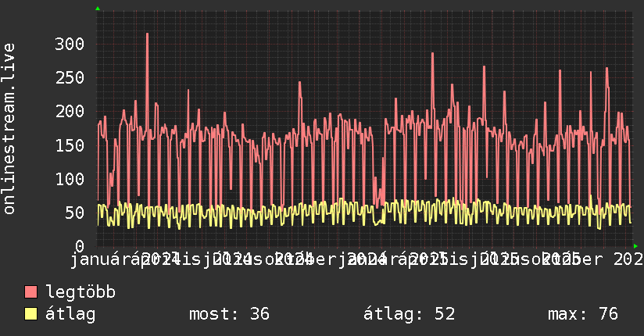Click the onlinestream.live axis title
The image size is (644, 336).
point(9,129)
